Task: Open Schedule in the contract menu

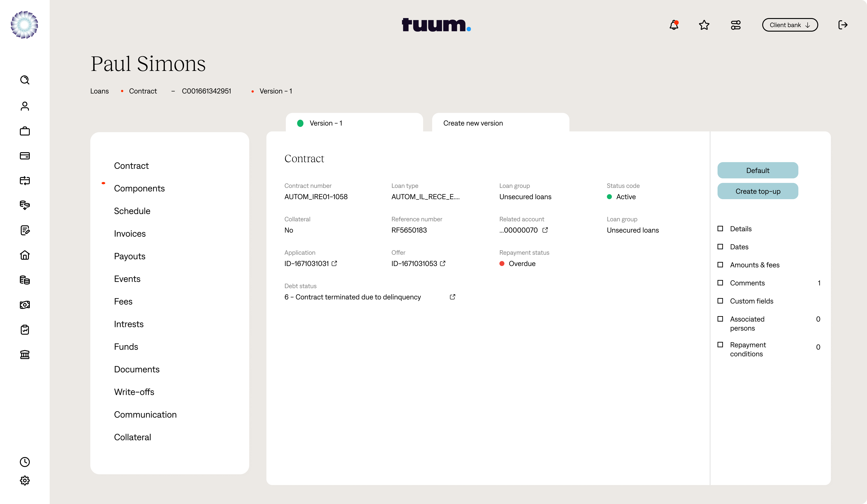Action: (132, 211)
